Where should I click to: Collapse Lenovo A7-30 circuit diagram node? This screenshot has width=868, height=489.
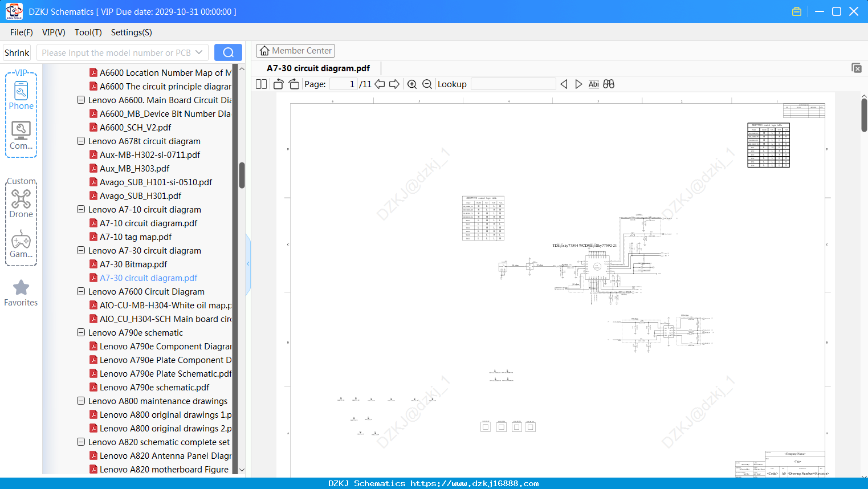tap(81, 250)
